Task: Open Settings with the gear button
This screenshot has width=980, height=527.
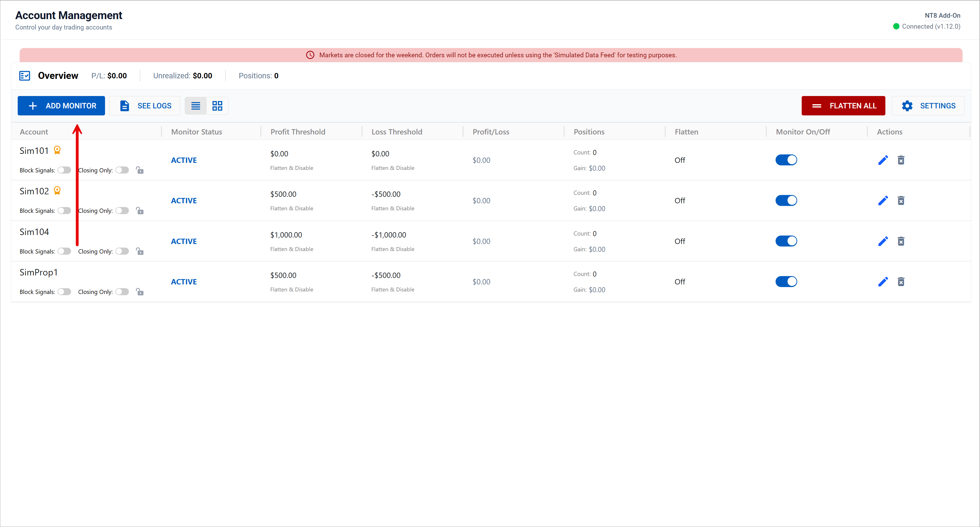Action: (x=928, y=106)
